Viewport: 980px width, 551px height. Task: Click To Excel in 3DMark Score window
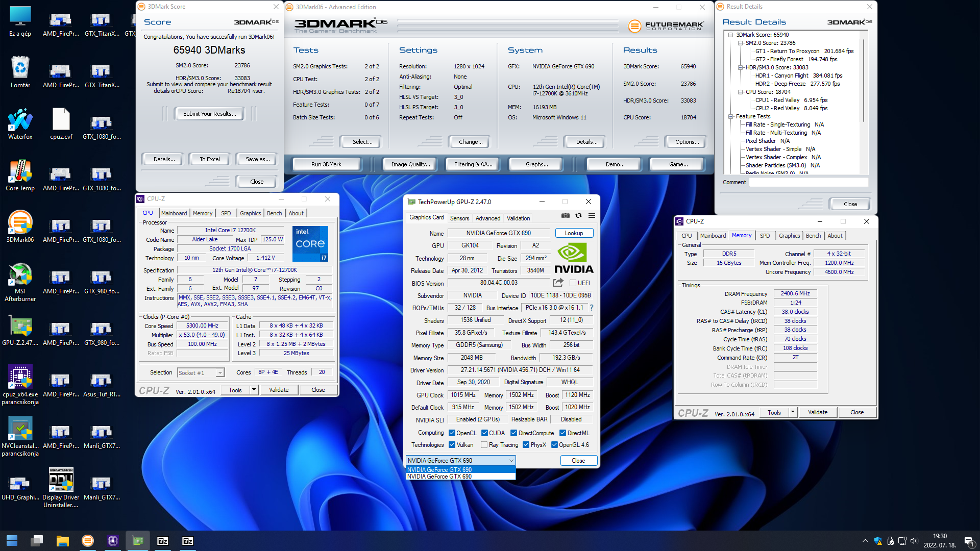[x=209, y=159]
